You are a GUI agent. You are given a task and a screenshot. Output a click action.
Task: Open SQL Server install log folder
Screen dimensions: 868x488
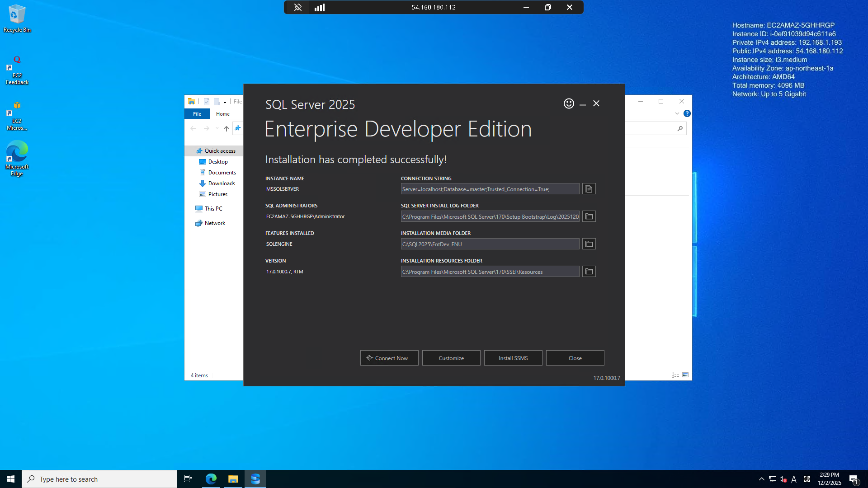coord(589,216)
